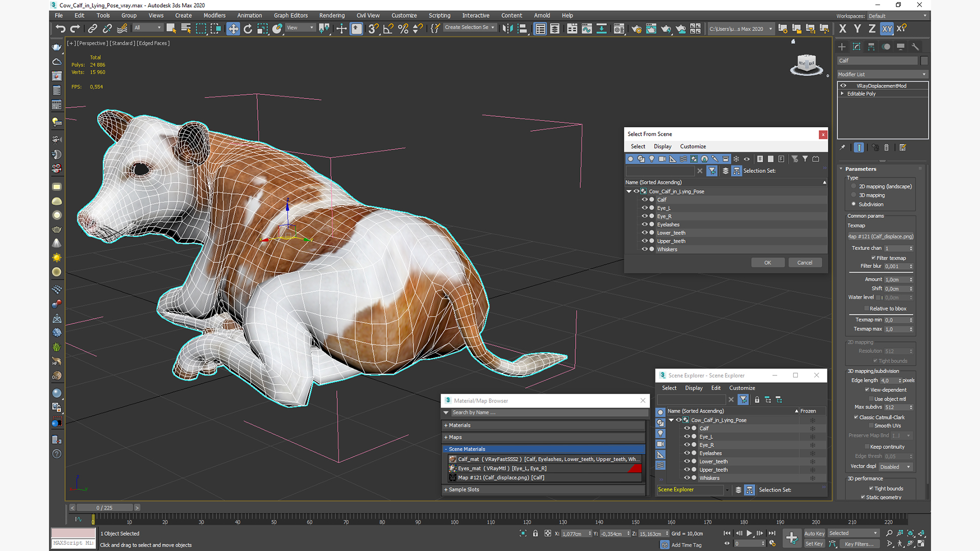Open the Display menu in Select From Scene
This screenshot has width=980, height=551.
tap(662, 146)
